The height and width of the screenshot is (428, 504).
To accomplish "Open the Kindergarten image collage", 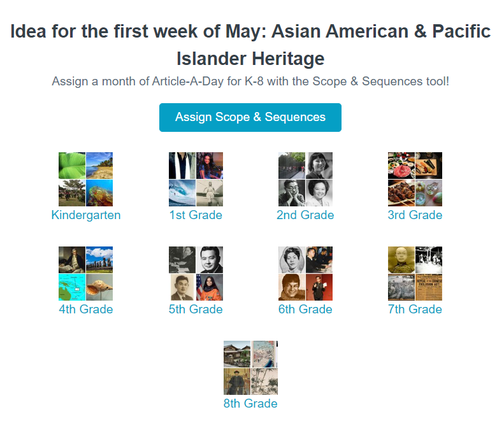I will click(85, 179).
